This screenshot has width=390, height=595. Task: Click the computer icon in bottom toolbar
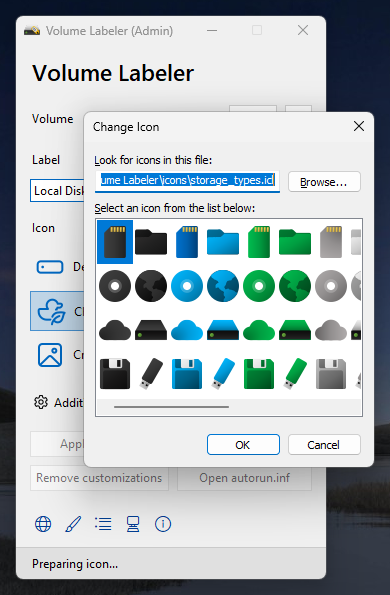pyautogui.click(x=133, y=524)
